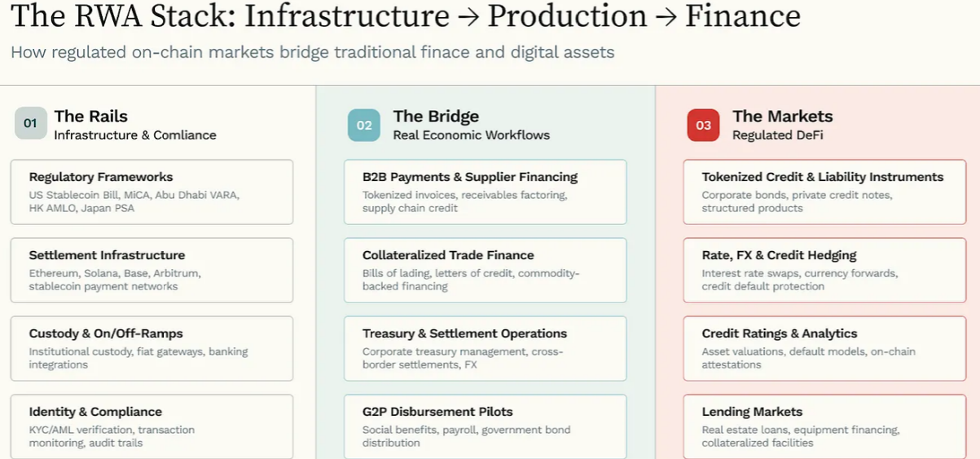
Task: Click the G2P Disbursement Pilots card
Action: coord(485,426)
